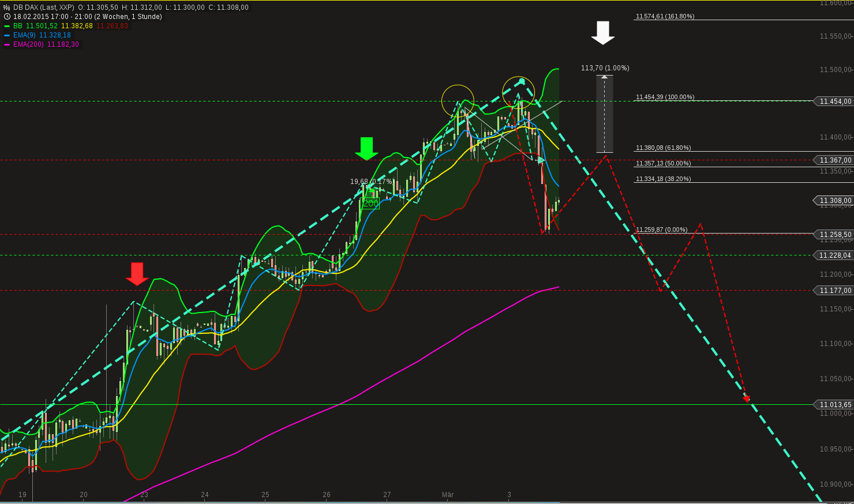Select the 113,70 (1.00%) measurement box
Viewport: 854px width, 504px height.
(x=604, y=112)
